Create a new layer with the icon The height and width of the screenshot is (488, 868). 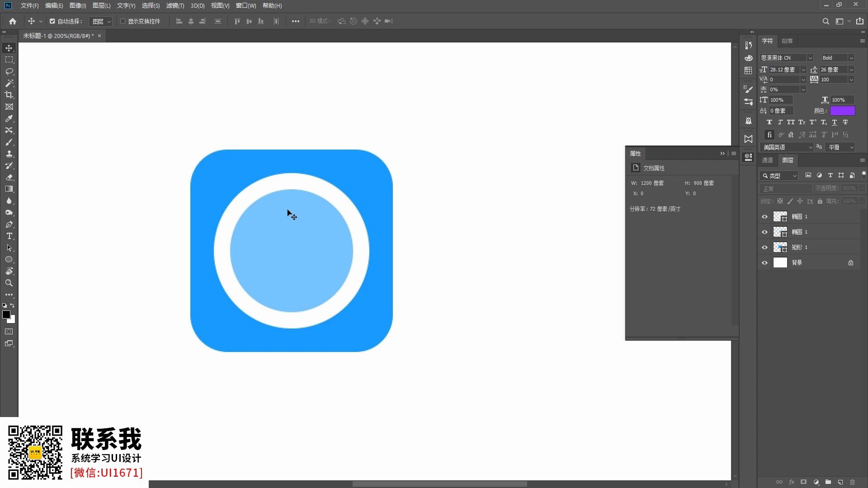coord(840,482)
